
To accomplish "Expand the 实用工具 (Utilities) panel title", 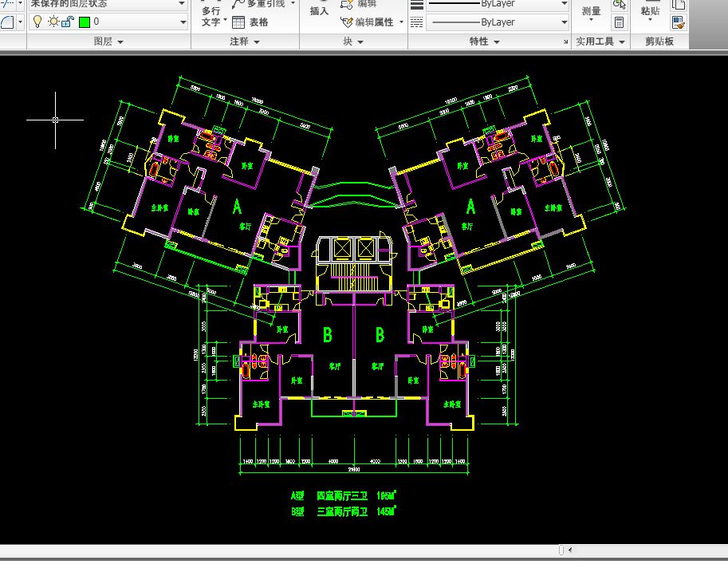I will click(x=600, y=41).
